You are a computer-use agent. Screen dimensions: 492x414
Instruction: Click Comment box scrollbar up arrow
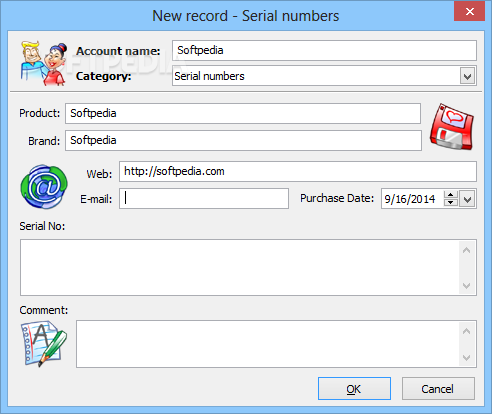coord(467,331)
